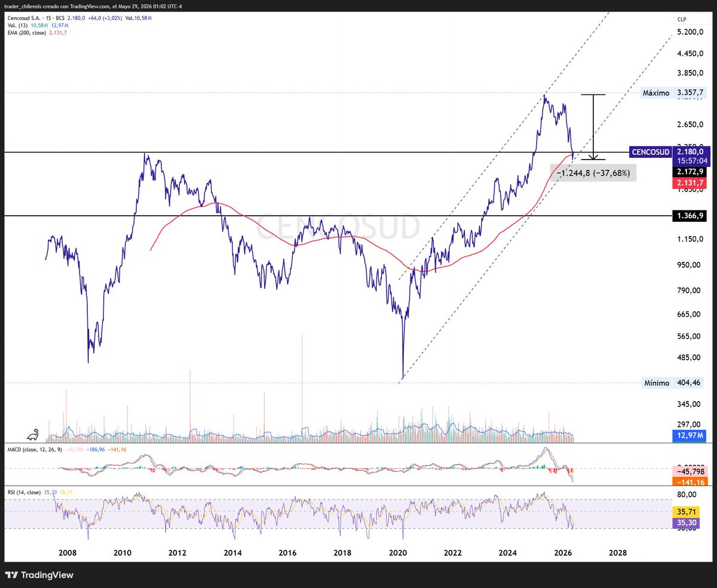Click the 404,46 minimum price value

click(x=688, y=383)
